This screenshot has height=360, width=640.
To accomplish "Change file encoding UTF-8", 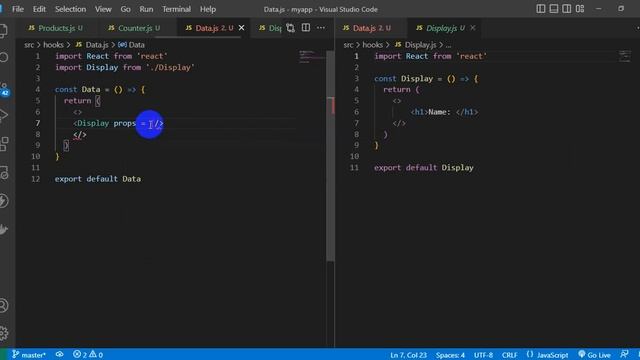I will coord(483,355).
